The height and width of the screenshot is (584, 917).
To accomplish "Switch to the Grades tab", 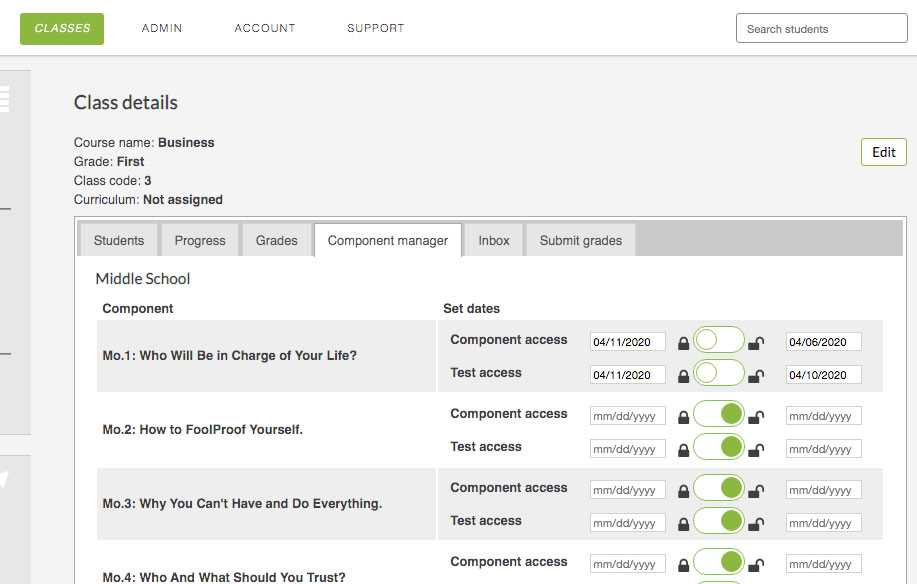I will click(x=277, y=240).
